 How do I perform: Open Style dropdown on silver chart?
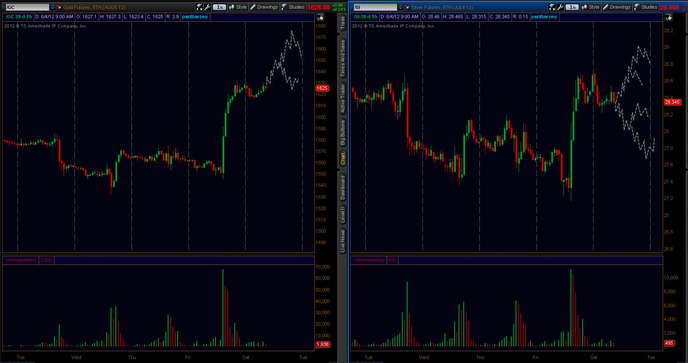(x=591, y=7)
